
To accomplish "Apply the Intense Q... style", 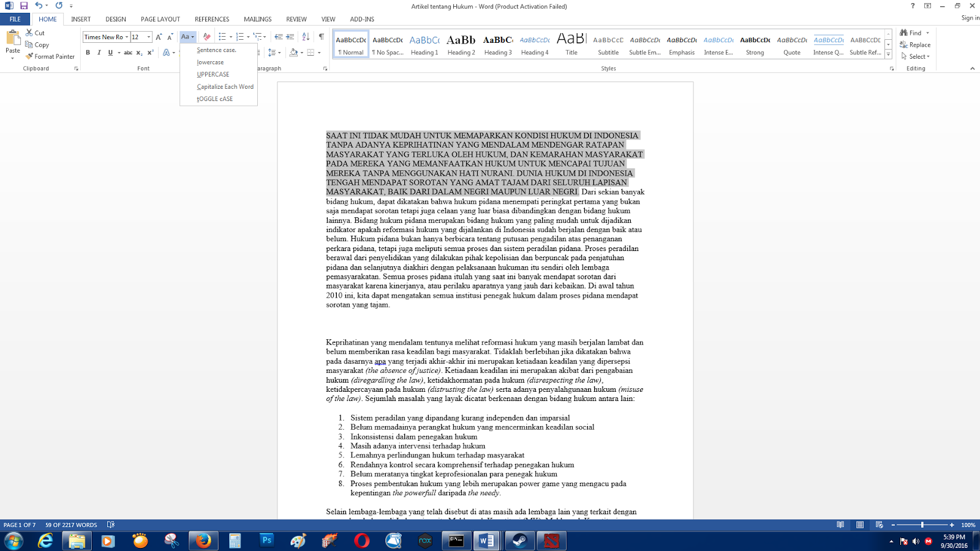I will (x=829, y=44).
